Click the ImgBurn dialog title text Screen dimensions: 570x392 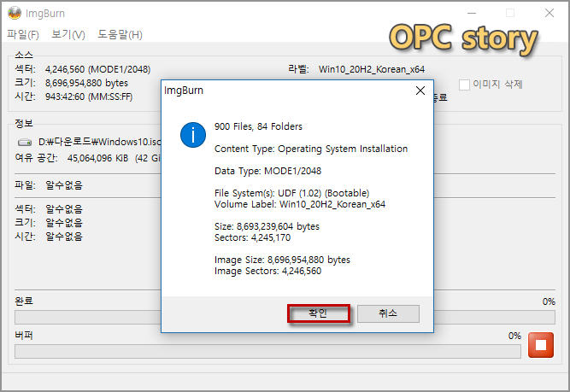point(184,91)
